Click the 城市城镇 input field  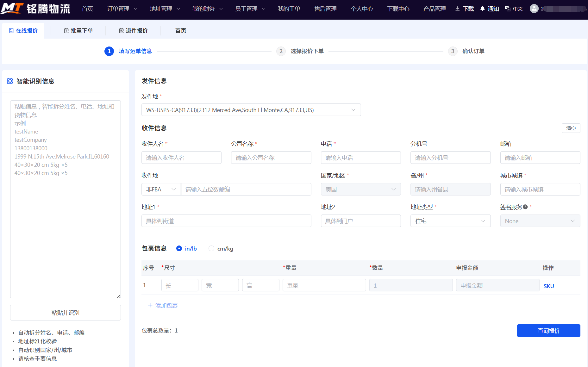pyautogui.click(x=540, y=189)
